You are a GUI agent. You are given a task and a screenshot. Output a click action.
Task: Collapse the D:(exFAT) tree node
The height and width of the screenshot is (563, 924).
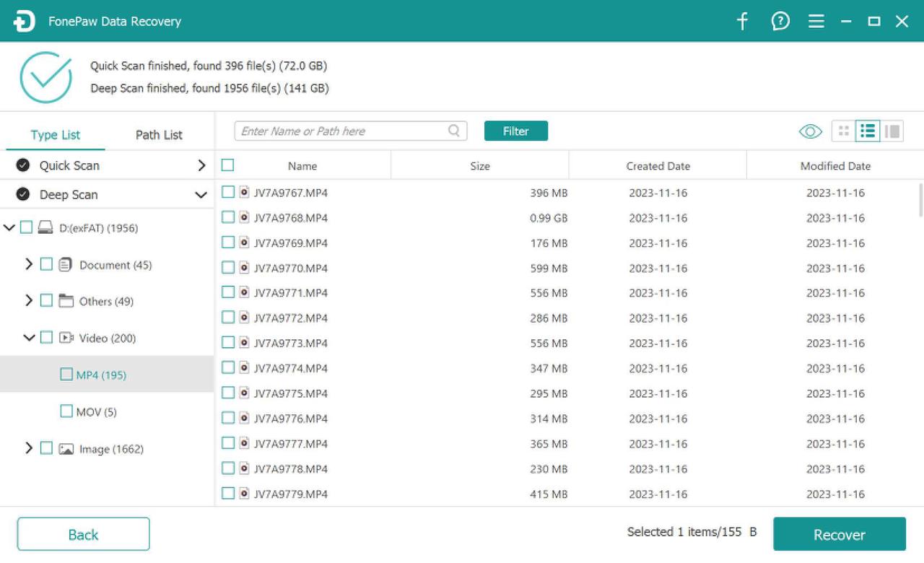click(x=9, y=228)
